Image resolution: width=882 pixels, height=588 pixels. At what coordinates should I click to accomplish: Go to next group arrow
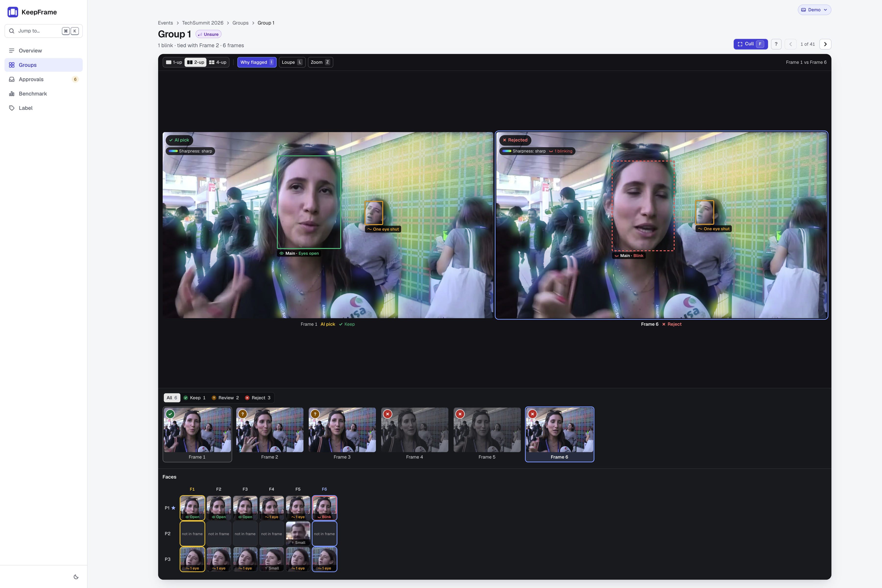825,44
